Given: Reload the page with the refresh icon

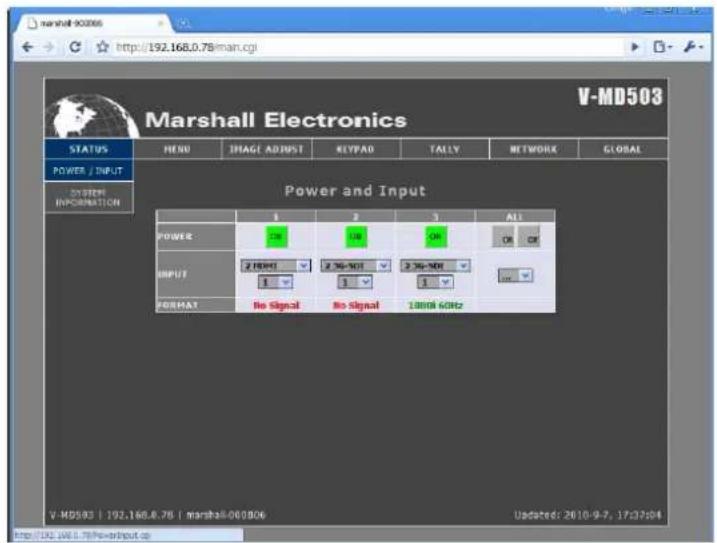Looking at the screenshot, I should (75, 47).
